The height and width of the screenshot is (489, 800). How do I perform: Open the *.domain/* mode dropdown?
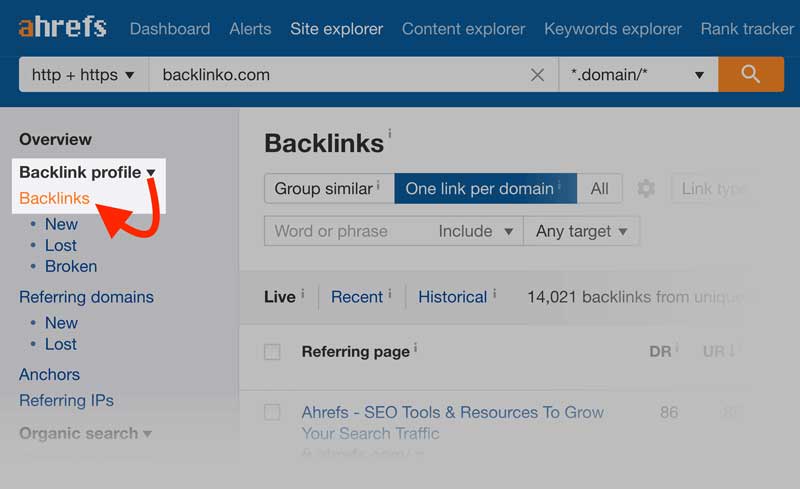pos(636,75)
